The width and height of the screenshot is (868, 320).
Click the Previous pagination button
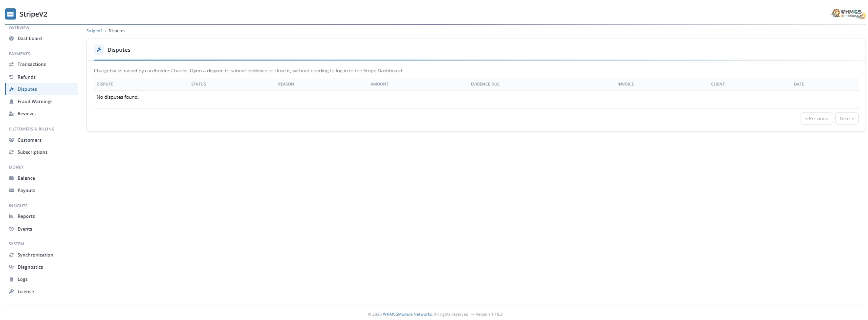816,119
